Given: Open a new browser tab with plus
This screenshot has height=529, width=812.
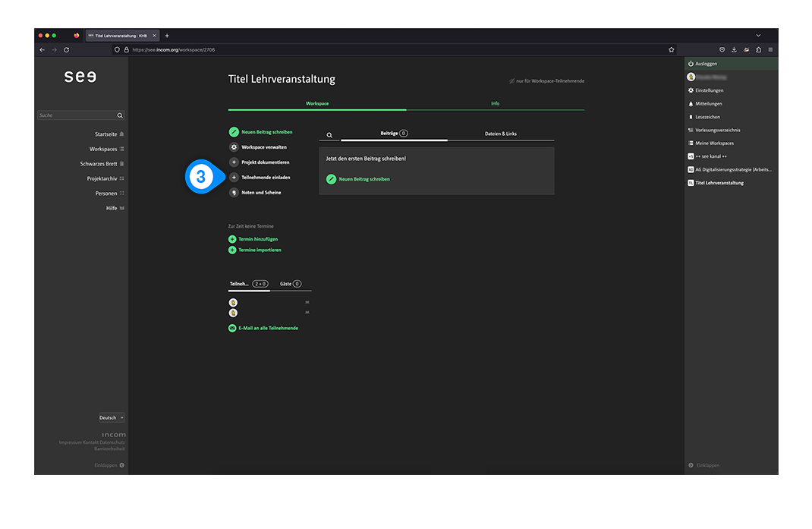Looking at the screenshot, I should pos(167,36).
